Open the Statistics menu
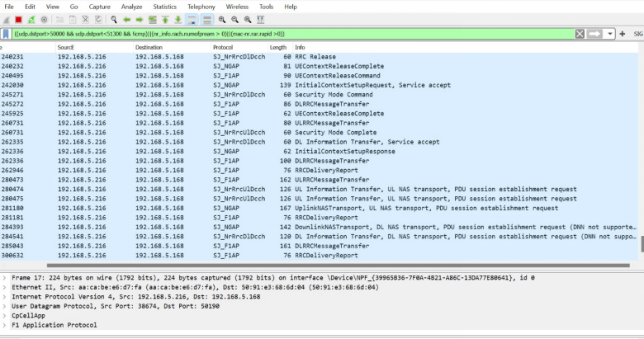This screenshot has width=644, height=339. [x=164, y=6]
